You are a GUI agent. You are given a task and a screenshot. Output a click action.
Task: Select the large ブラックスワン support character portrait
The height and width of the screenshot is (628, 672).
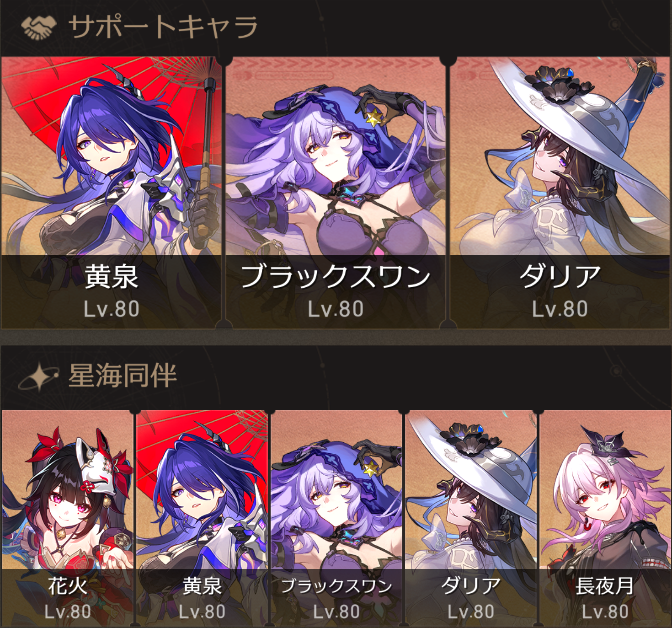(336, 193)
